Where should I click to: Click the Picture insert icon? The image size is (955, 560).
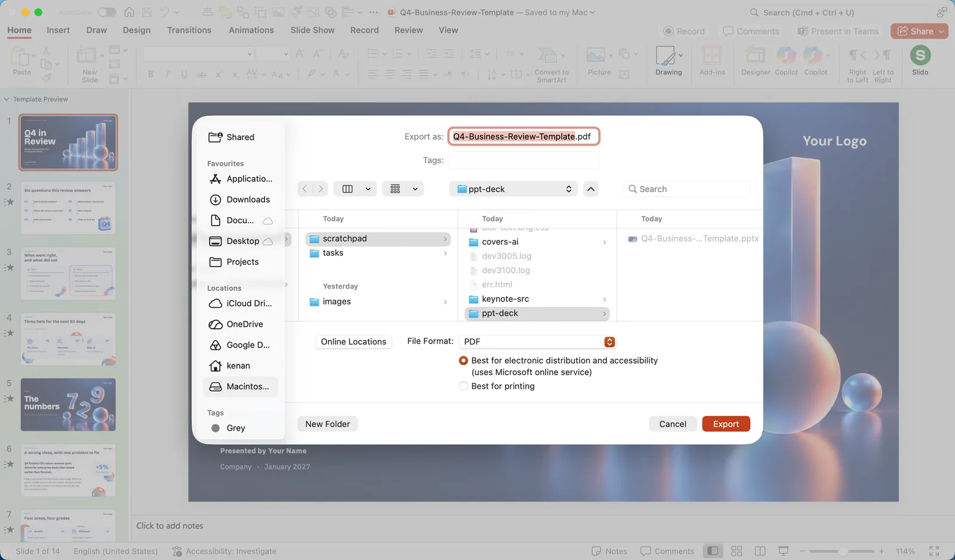(596, 55)
